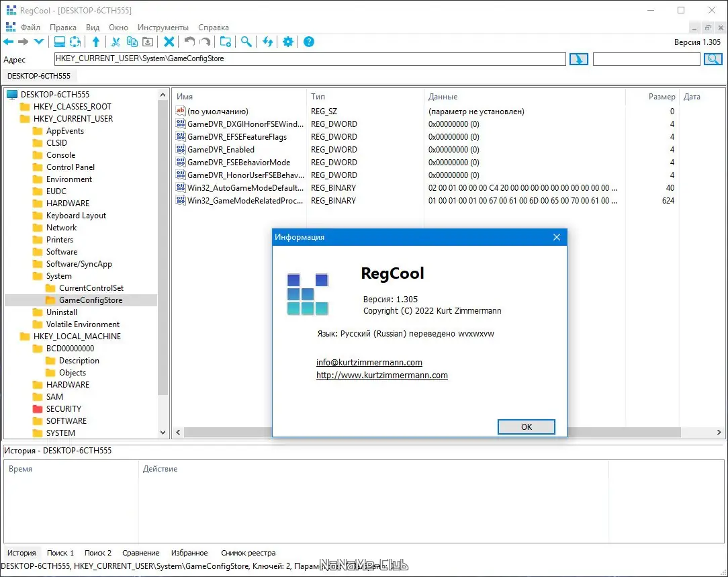Click the Forward arrow in toolbar

pyautogui.click(x=24, y=42)
